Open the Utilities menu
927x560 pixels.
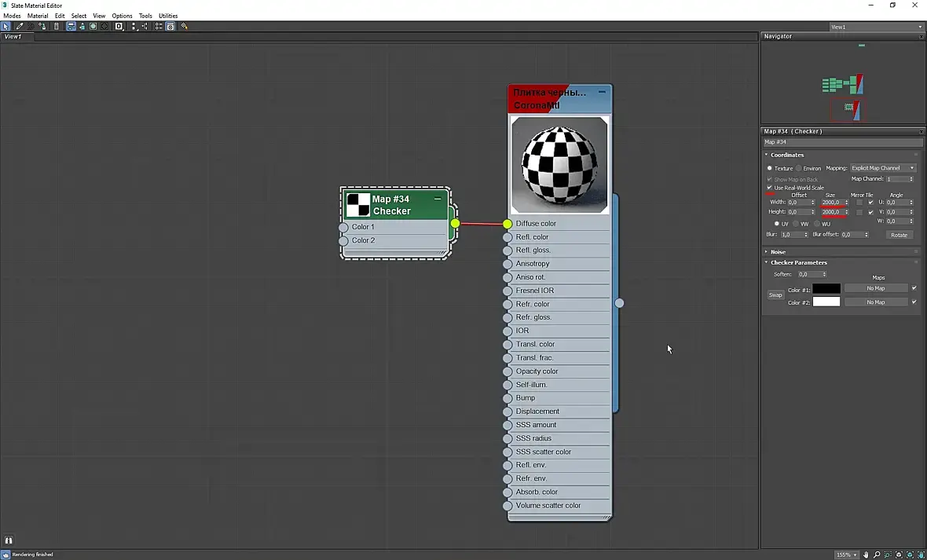coord(168,16)
